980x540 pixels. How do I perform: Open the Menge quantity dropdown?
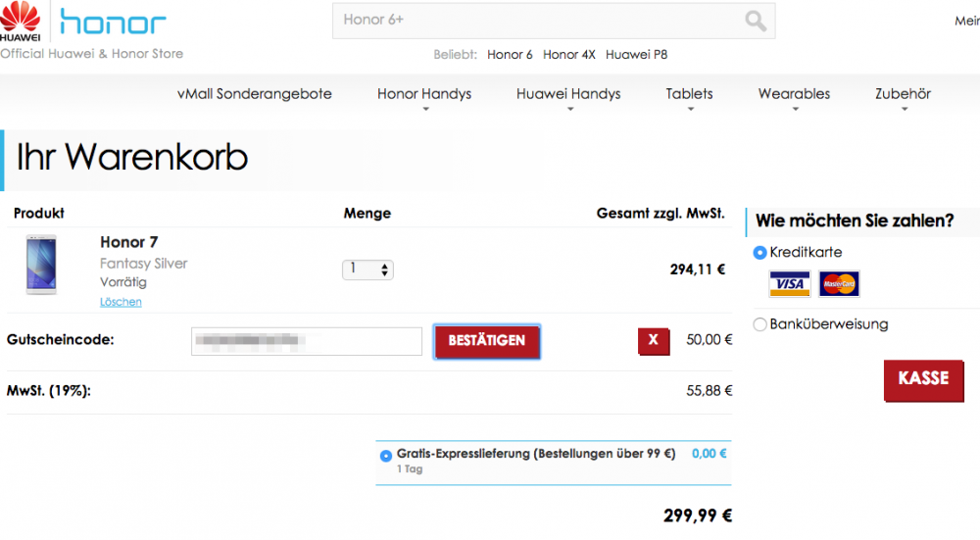367,270
